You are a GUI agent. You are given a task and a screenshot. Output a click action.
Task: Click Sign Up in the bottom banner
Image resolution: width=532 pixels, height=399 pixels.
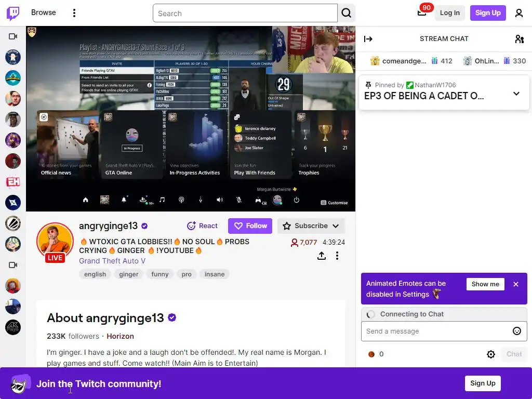[483, 383]
